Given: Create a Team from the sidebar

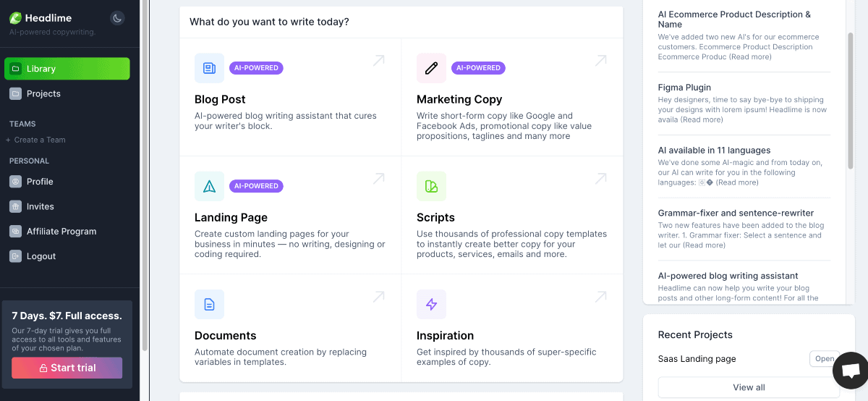Looking at the screenshot, I should click(x=39, y=140).
